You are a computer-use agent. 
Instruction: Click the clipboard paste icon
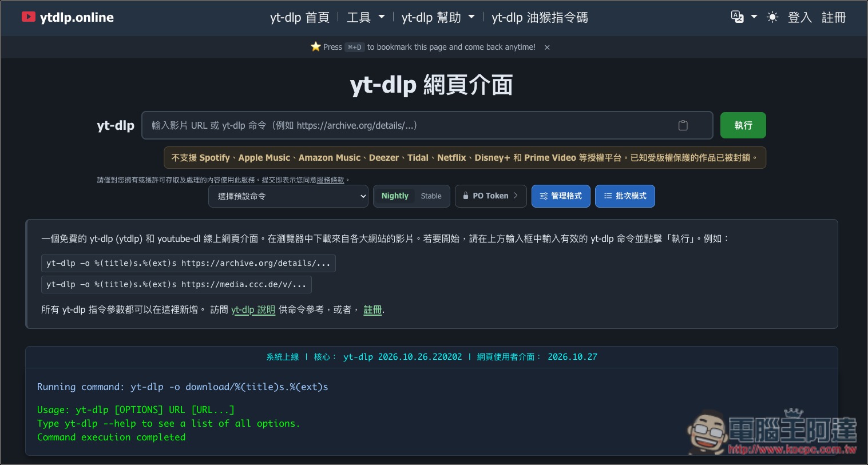pyautogui.click(x=683, y=125)
